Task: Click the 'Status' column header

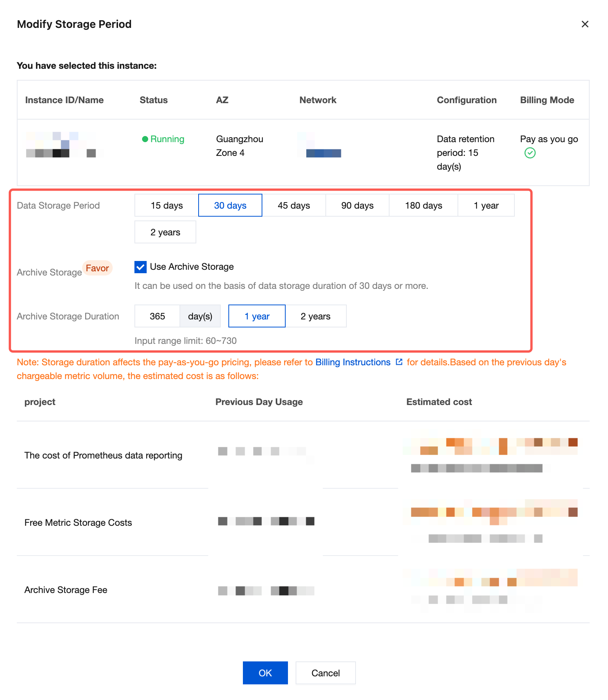Action: click(x=154, y=100)
